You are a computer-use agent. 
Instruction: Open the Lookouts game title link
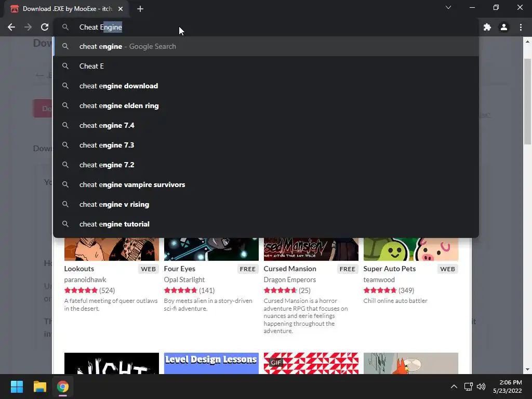pyautogui.click(x=79, y=269)
